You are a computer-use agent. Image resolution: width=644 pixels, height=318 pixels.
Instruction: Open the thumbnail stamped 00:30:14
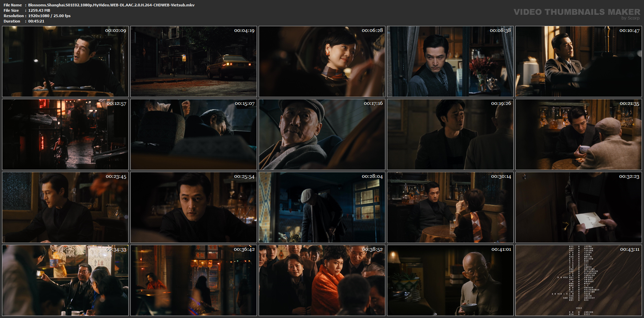pos(450,207)
